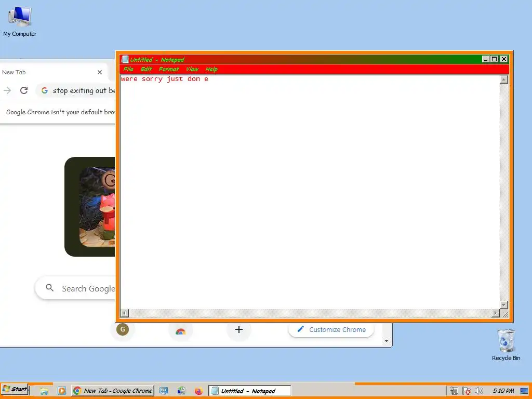This screenshot has height=399, width=532.
Task: Click the Search Google box in Chrome
Action: 75,288
